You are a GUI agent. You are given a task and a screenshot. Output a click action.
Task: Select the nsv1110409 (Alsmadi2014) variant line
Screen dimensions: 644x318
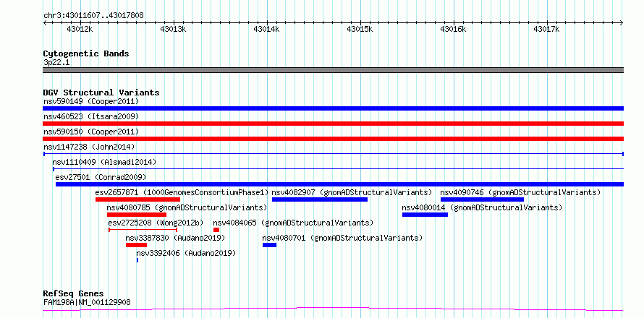[338, 169]
